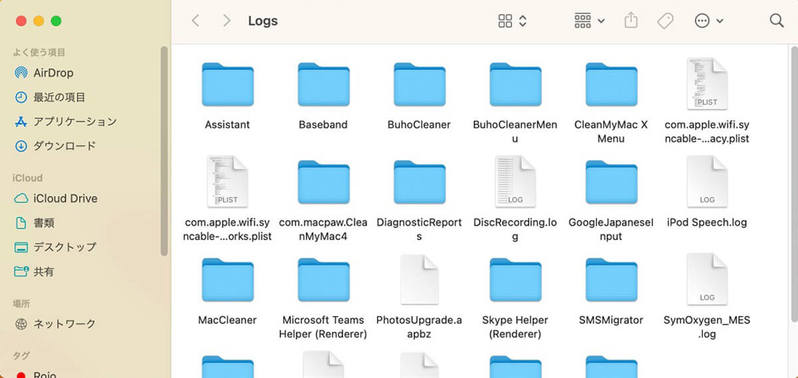The height and width of the screenshot is (378, 798).
Task: Open the com.macpaw.CleanMyMac4 folder
Action: pos(323,182)
